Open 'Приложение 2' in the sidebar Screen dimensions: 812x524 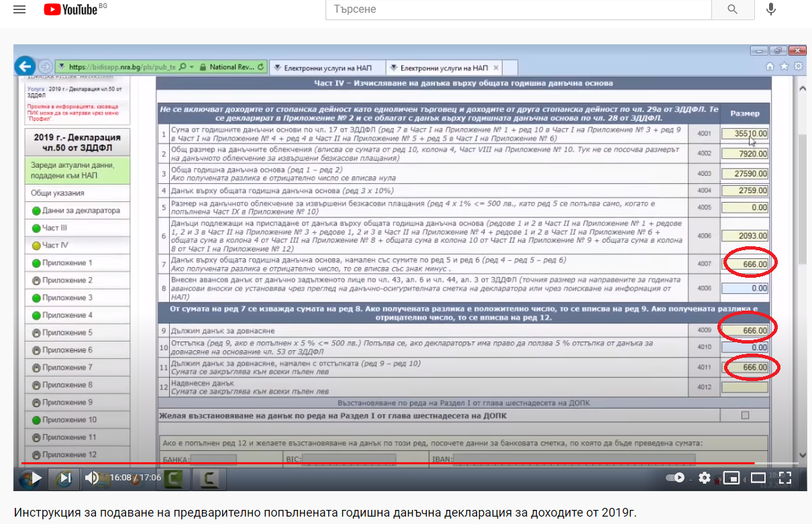[77, 280]
